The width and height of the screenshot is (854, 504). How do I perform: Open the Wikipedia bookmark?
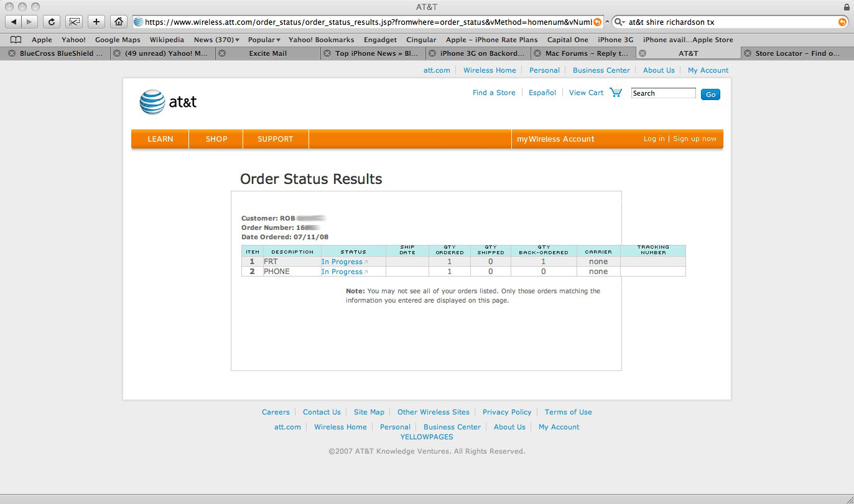pyautogui.click(x=167, y=40)
